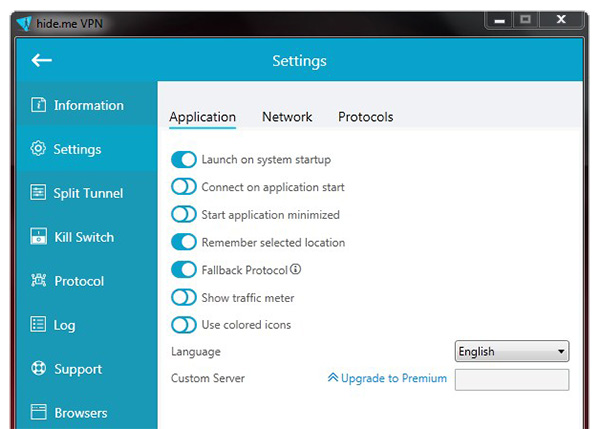Image resolution: width=600 pixels, height=429 pixels.
Task: Disable Launch on system startup toggle
Action: point(184,160)
